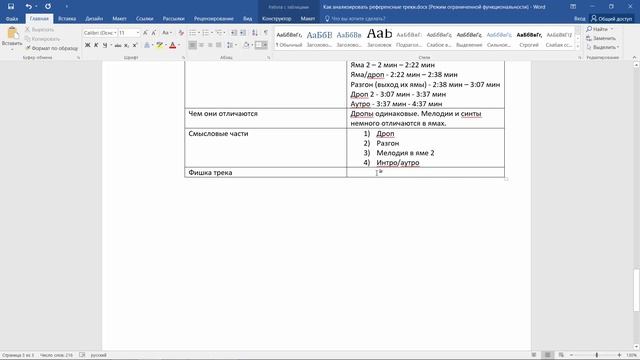Screen dimensions: 640x360
Task: Apply the large Заголовок title style
Action: pyautogui.click(x=379, y=39)
